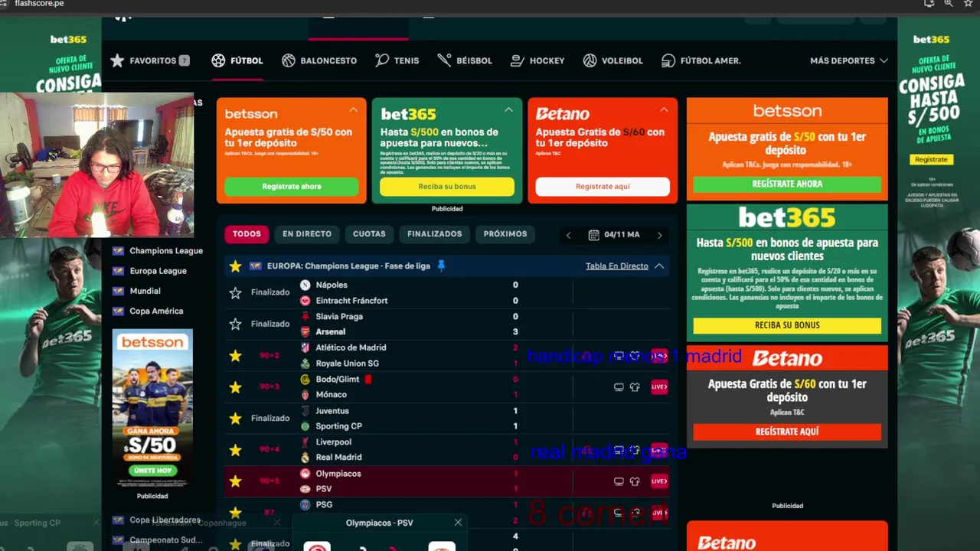Switch to Voleibol scores
Image resolution: width=980 pixels, height=551 pixels.
[x=612, y=60]
